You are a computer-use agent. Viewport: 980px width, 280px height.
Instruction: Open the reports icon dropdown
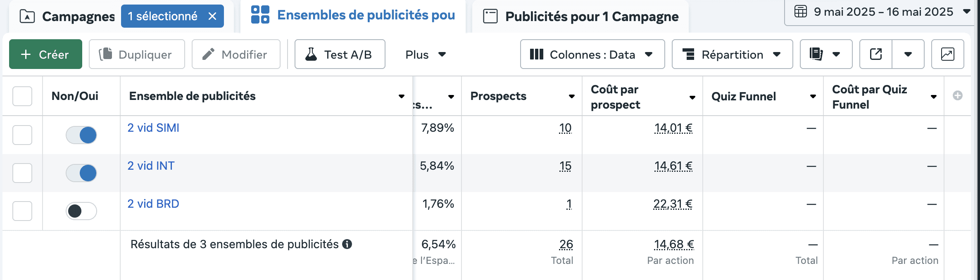(x=826, y=54)
